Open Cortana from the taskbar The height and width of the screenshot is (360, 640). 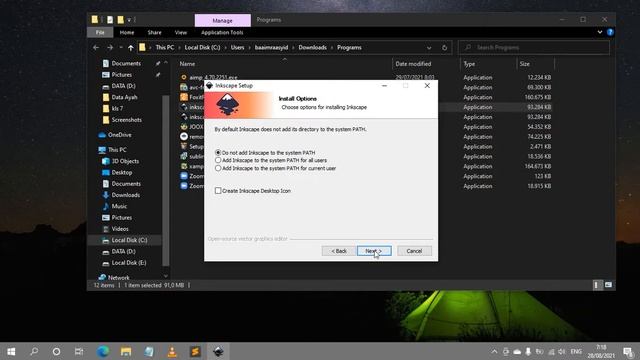(56, 351)
